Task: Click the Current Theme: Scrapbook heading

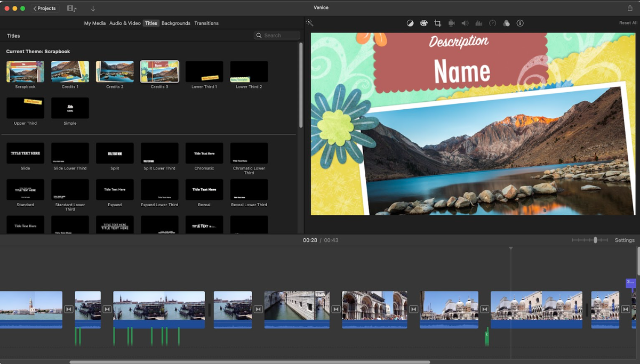Action: click(38, 52)
